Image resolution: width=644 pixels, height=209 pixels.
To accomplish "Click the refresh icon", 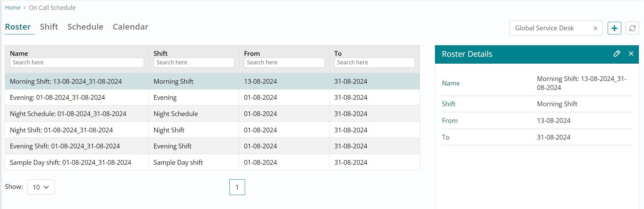I will (x=632, y=28).
